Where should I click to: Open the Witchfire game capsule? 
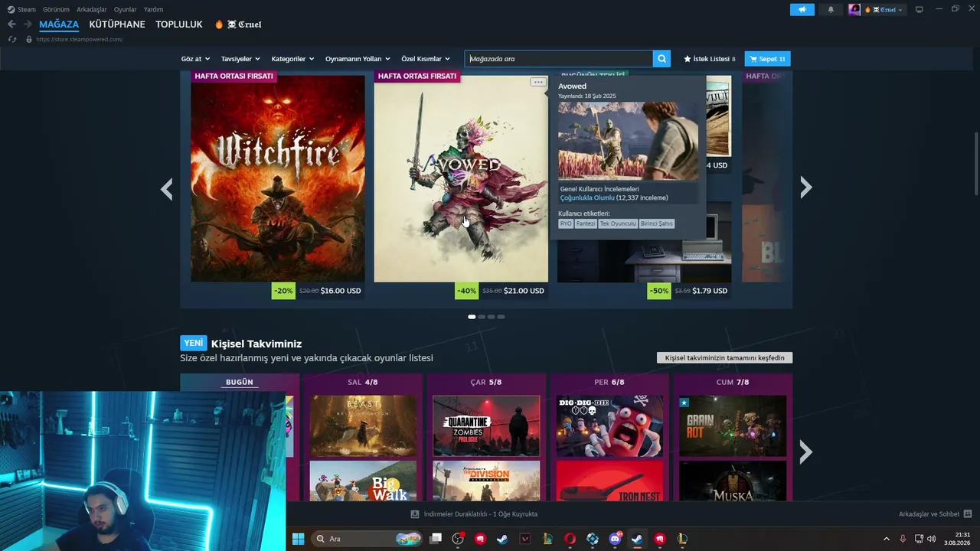[x=278, y=179]
